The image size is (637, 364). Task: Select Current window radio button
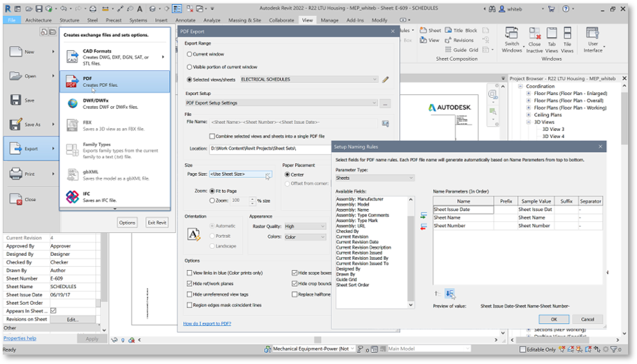click(190, 54)
